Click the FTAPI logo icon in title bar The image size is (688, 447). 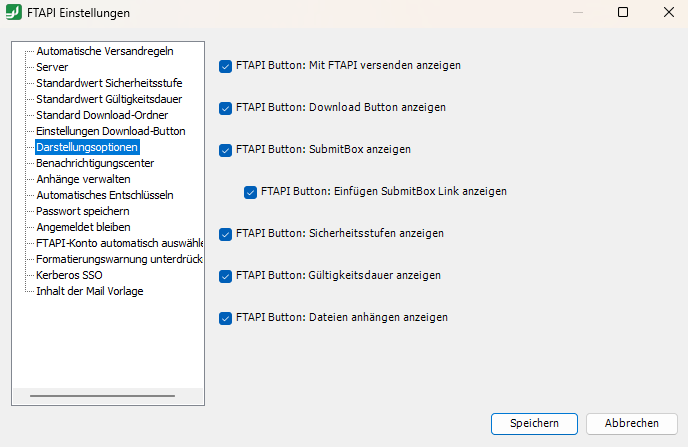[14, 13]
